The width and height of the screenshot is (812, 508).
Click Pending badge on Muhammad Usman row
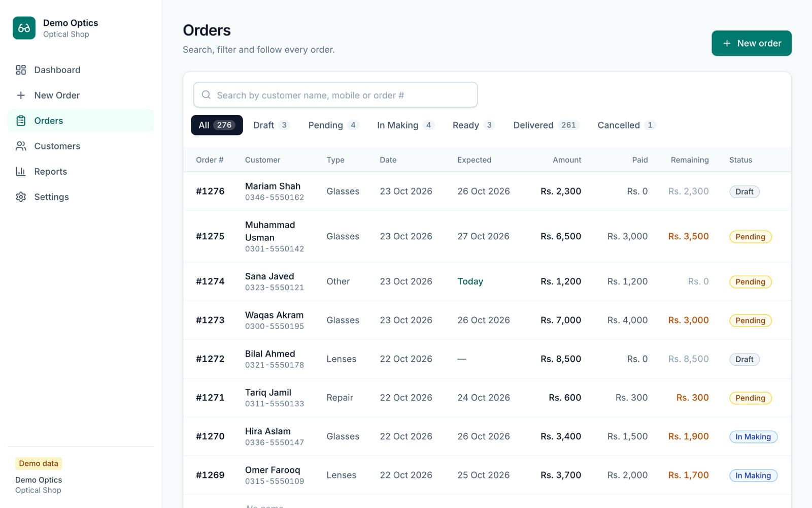[750, 237]
